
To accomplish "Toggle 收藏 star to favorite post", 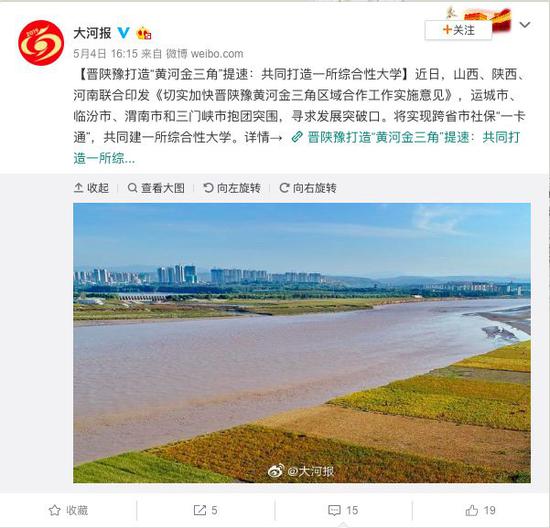I will point(68,510).
